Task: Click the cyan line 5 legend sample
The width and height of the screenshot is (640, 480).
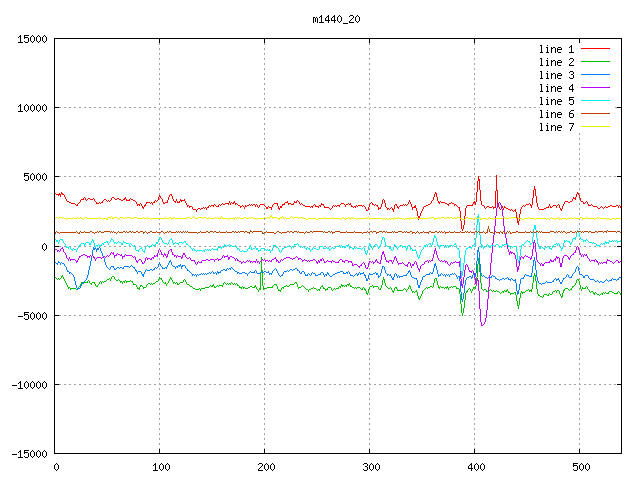Action: click(x=595, y=101)
